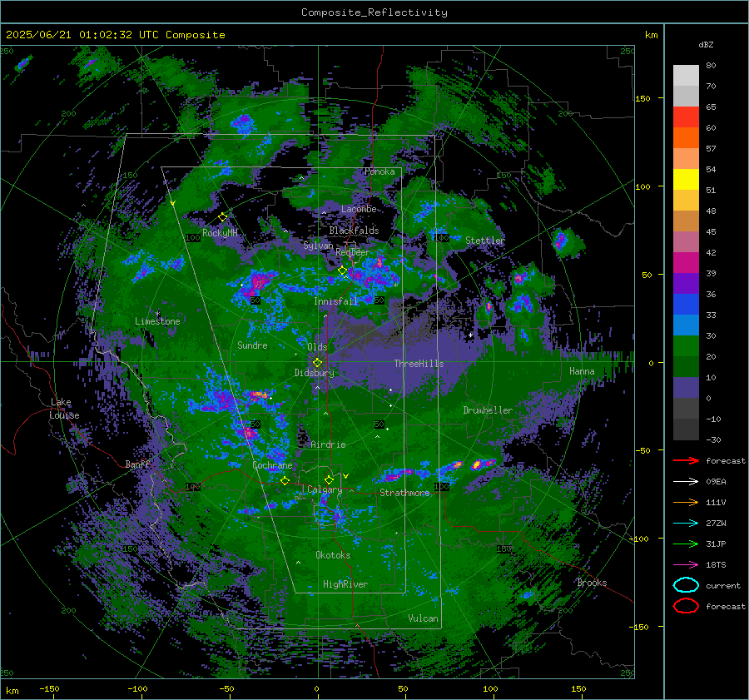The image size is (749, 700).
Task: Click the -150 tick label on bottom axis
Action: tap(49, 688)
